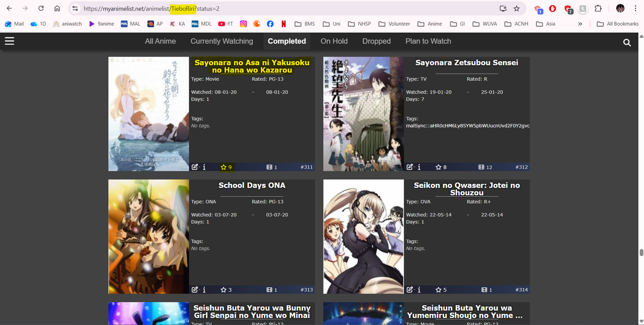
Task: Click info icon on Sayonara no Asa card
Action: (204, 167)
